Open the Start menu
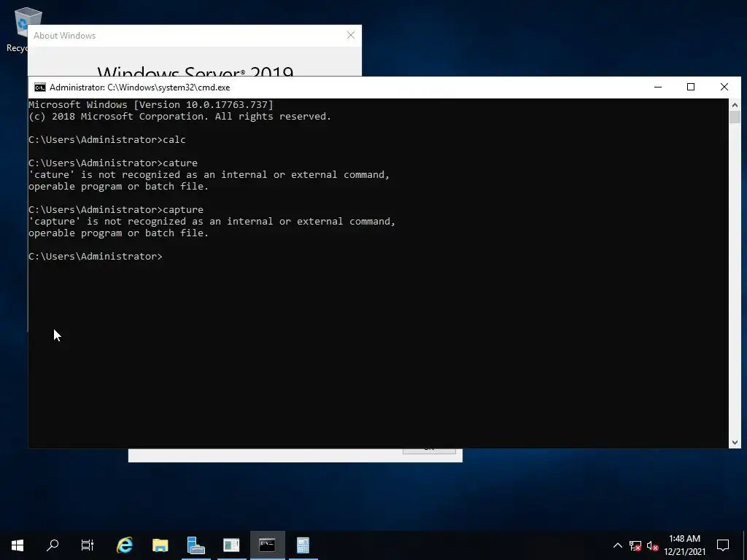The height and width of the screenshot is (560, 747). [x=18, y=545]
